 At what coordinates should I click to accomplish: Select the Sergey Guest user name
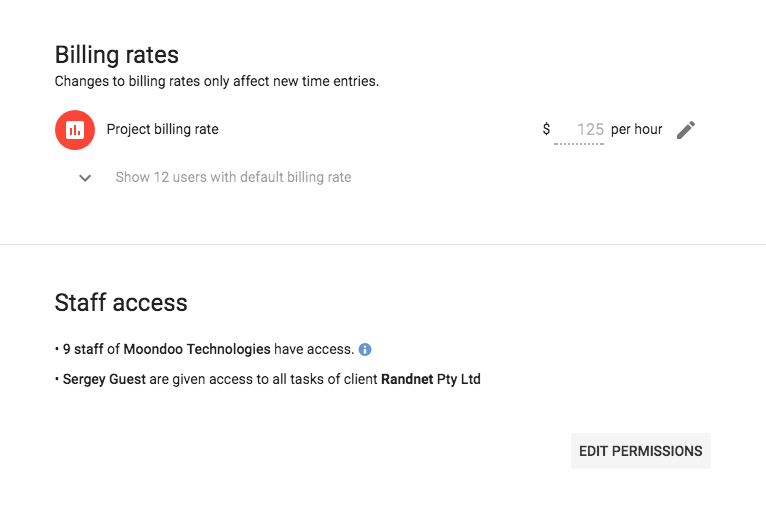coord(104,379)
